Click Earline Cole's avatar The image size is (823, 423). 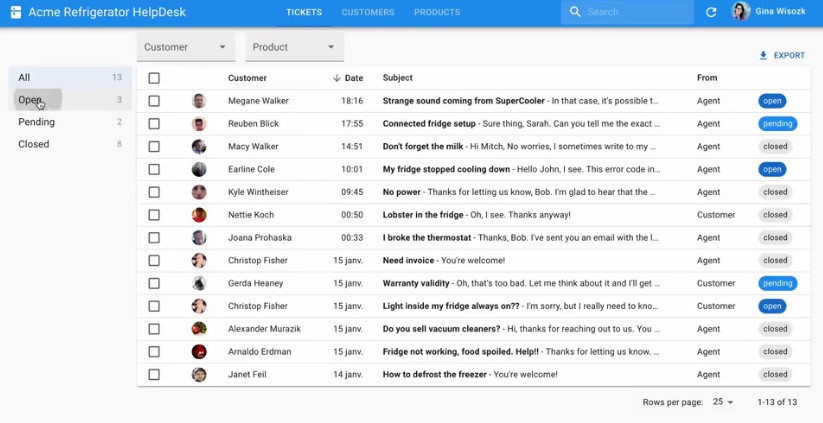199,170
